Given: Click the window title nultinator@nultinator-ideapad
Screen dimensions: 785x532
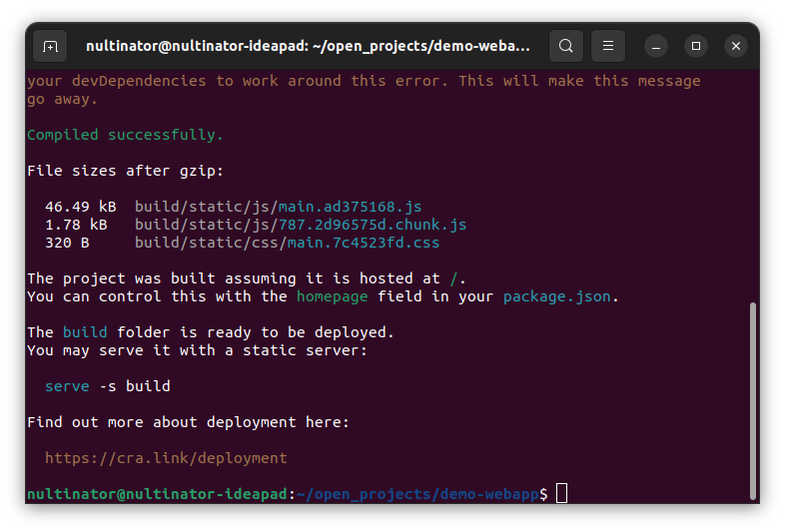Looking at the screenshot, I should [308, 46].
